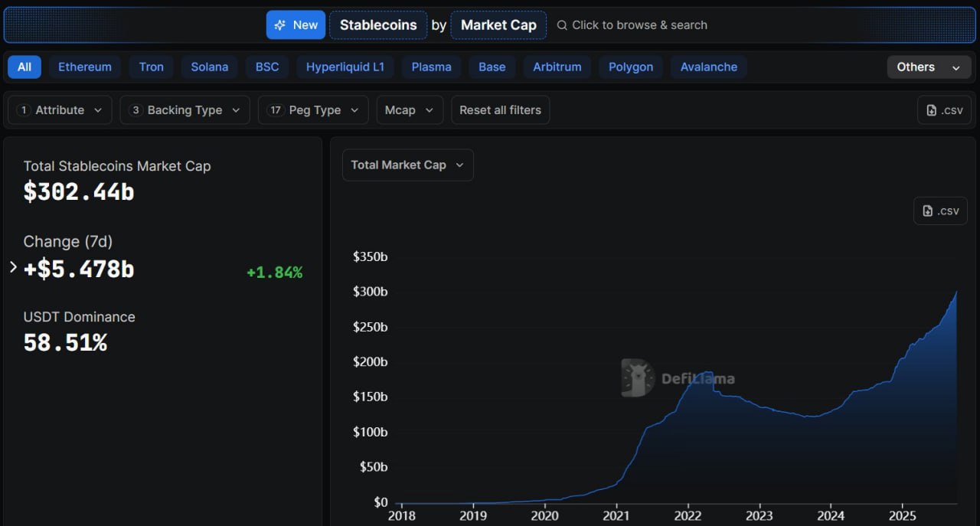Switch to the Solana chain tab
The width and height of the screenshot is (980, 526).
click(209, 67)
